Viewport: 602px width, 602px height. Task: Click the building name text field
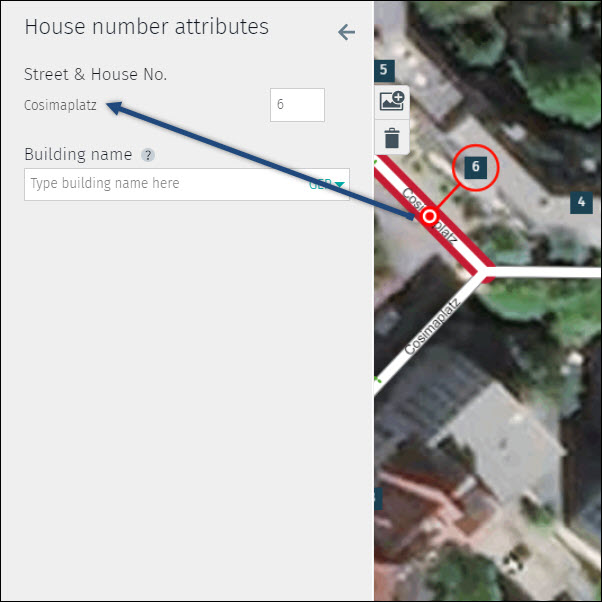187,184
